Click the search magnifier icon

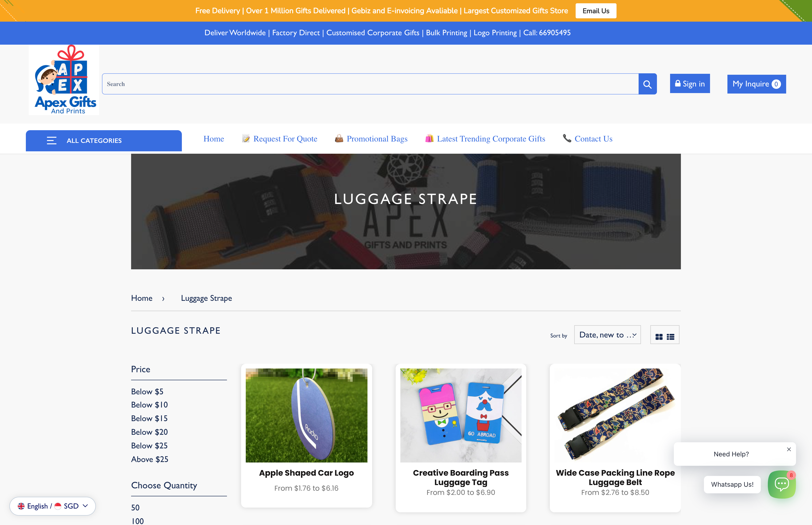click(x=647, y=83)
